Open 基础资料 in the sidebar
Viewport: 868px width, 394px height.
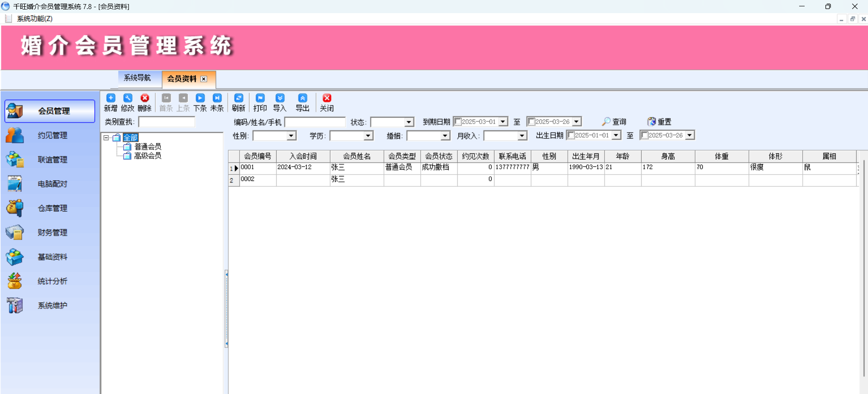tap(50, 257)
